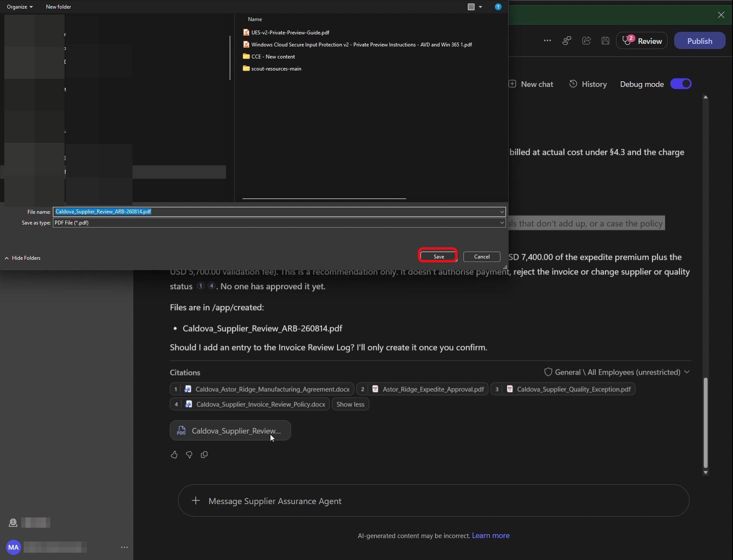Give thumbs up feedback on response
The height and width of the screenshot is (560, 733).
174,455
